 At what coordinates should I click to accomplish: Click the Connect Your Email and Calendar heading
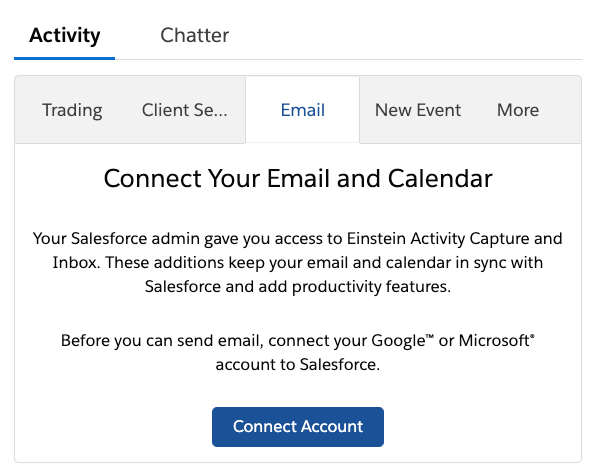298,178
